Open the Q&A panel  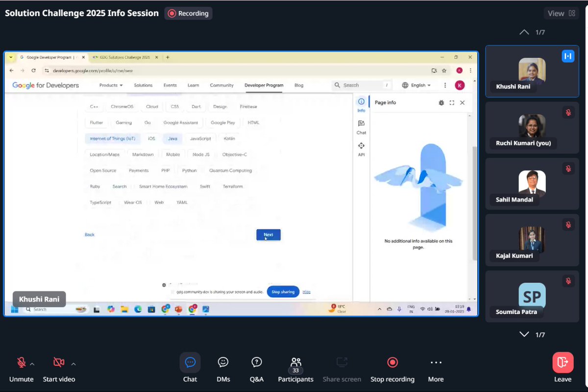click(257, 368)
